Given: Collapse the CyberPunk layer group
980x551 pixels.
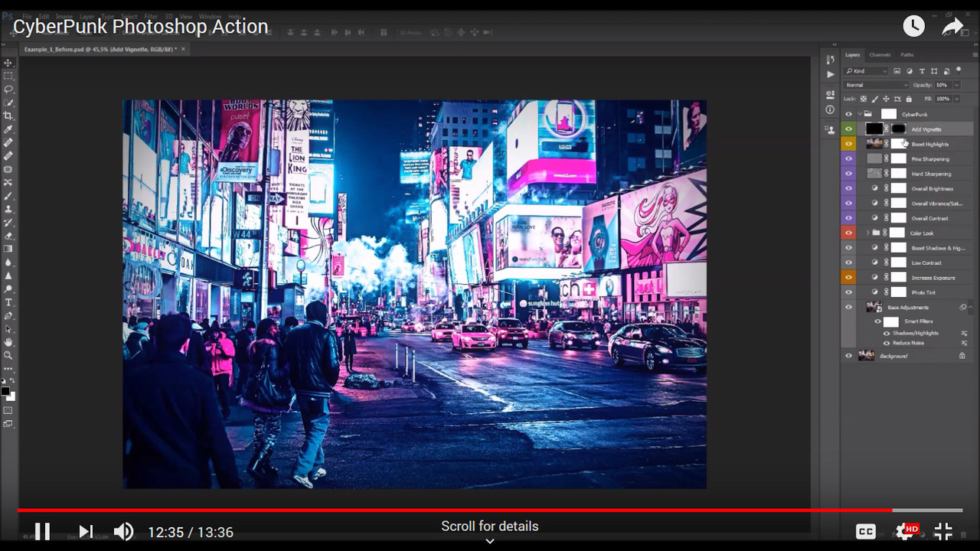Looking at the screenshot, I should coord(859,114).
